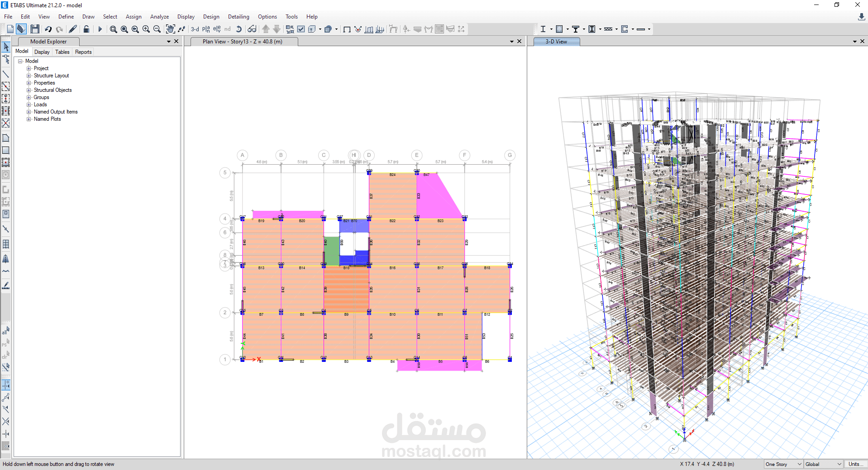Click the Save model floppy icon

pos(35,29)
